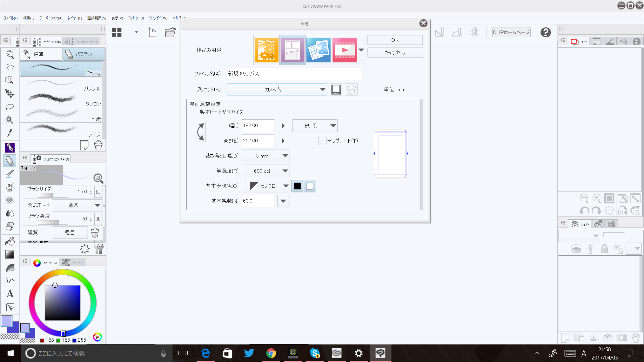This screenshot has width=644, height=362.
Task: Select the illustration purpose icon
Action: click(266, 50)
